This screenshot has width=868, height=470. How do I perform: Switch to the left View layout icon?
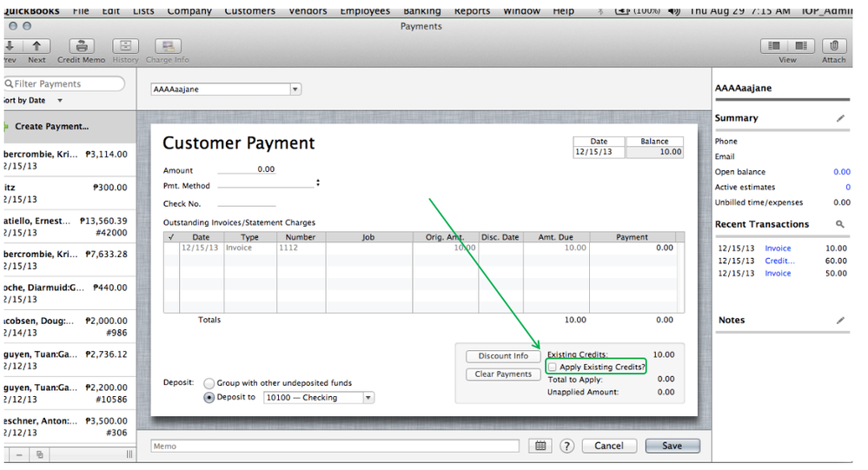tap(774, 46)
